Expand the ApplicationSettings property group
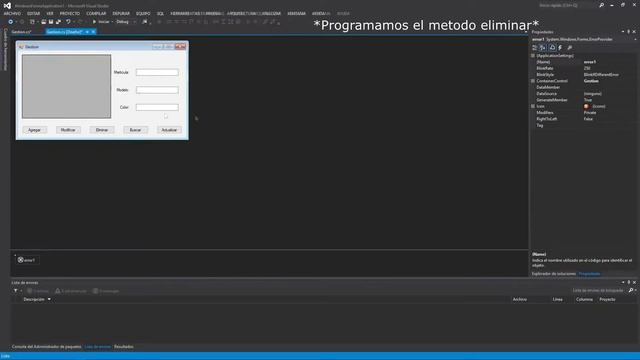This screenshot has width=640, height=360. pos(533,56)
